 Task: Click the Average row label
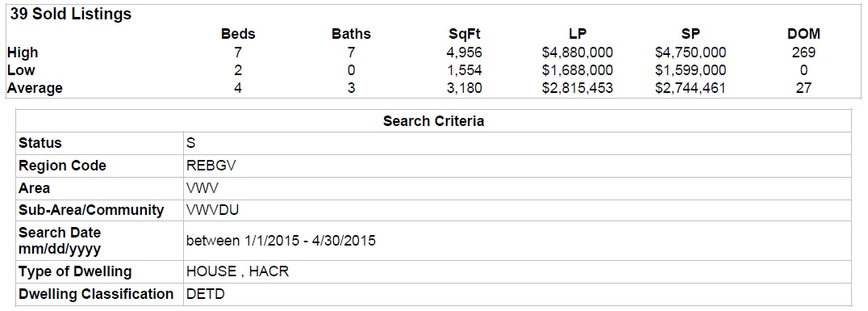click(35, 88)
